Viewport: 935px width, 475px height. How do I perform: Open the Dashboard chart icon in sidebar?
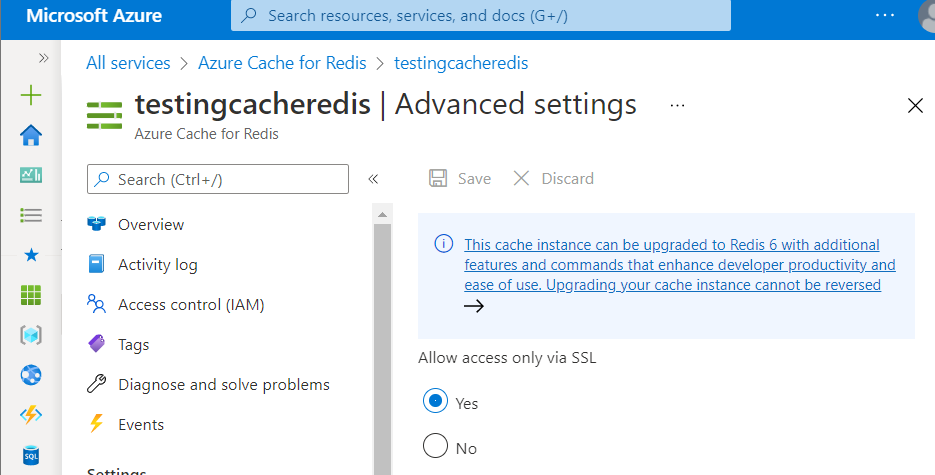coord(31,175)
